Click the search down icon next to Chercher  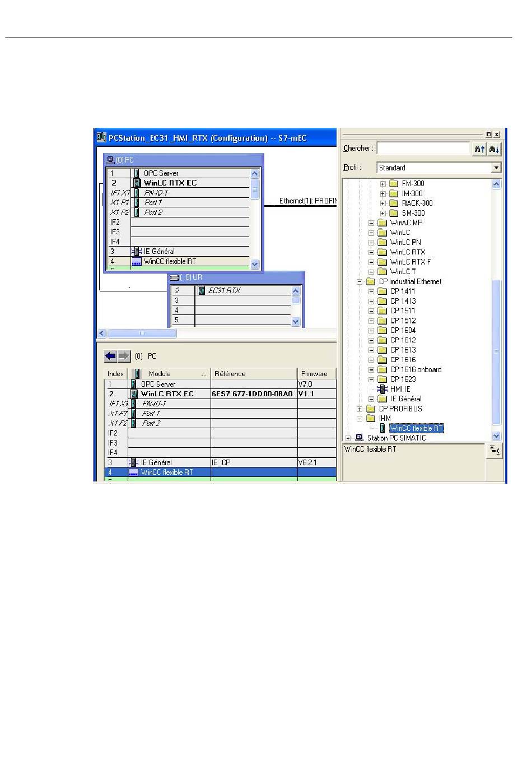tap(494, 149)
